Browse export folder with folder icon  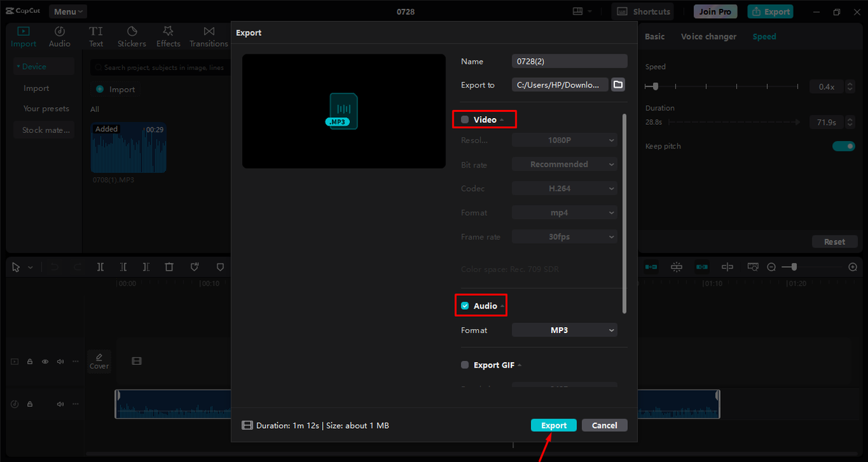pyautogui.click(x=618, y=85)
